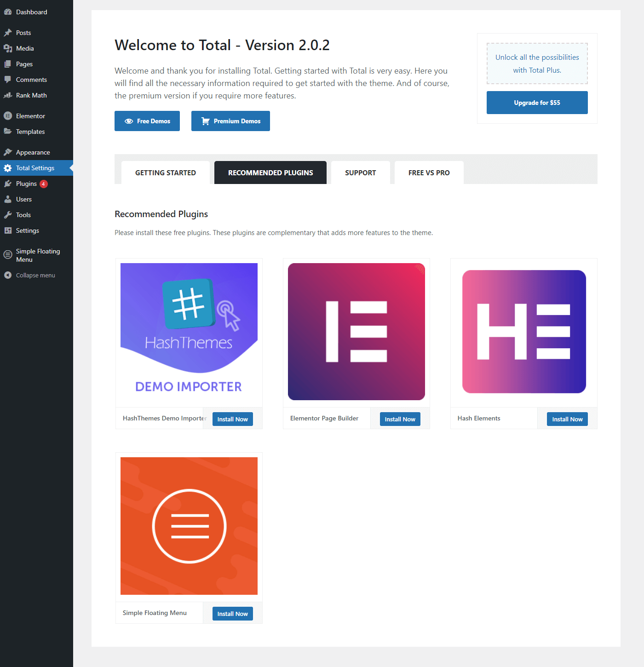Open the Comments menu item
This screenshot has height=667, width=644.
click(x=36, y=80)
